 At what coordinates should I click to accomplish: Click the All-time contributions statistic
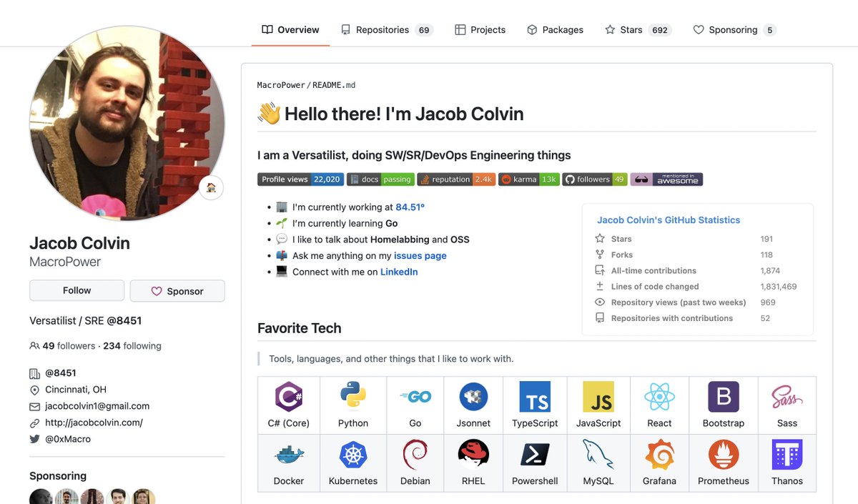(x=697, y=271)
